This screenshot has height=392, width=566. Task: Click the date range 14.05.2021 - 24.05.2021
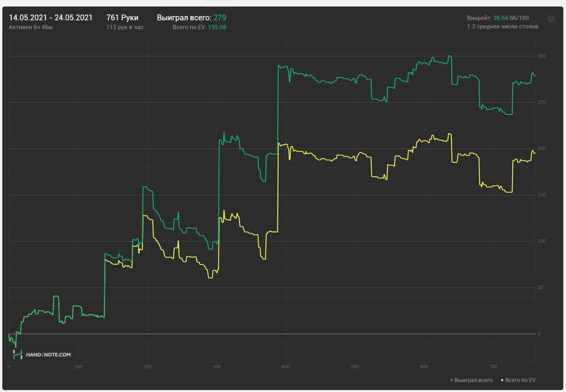(x=51, y=18)
